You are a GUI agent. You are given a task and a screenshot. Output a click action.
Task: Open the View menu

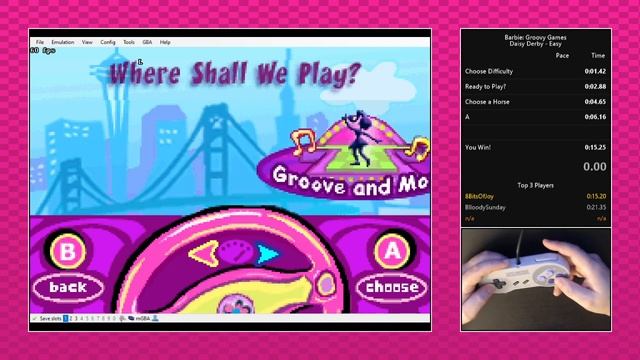87,42
